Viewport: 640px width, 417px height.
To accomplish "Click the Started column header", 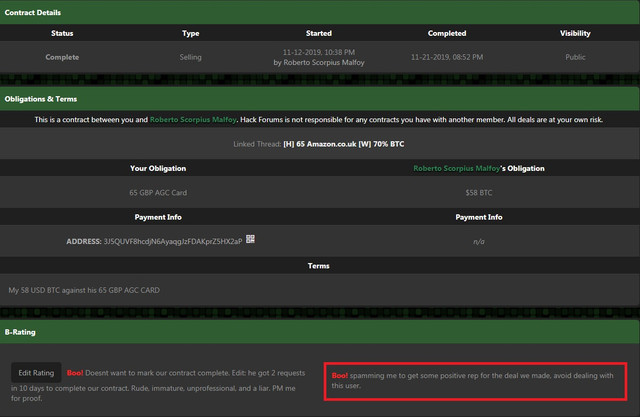I will (x=319, y=33).
